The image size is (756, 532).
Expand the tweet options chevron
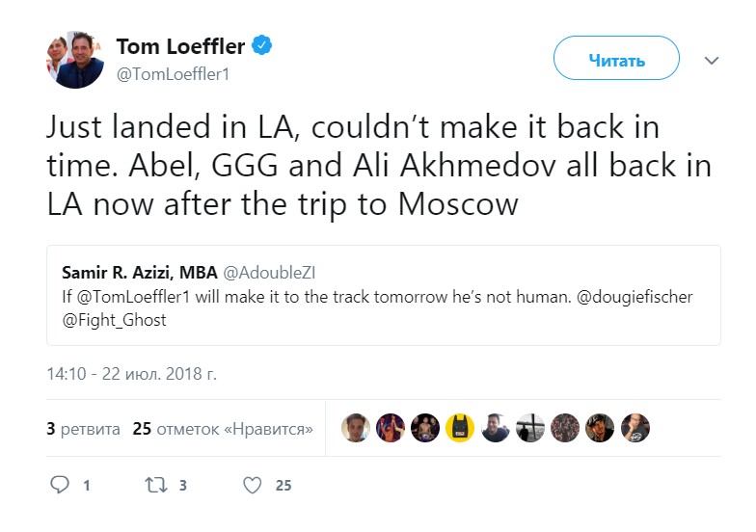(712, 60)
